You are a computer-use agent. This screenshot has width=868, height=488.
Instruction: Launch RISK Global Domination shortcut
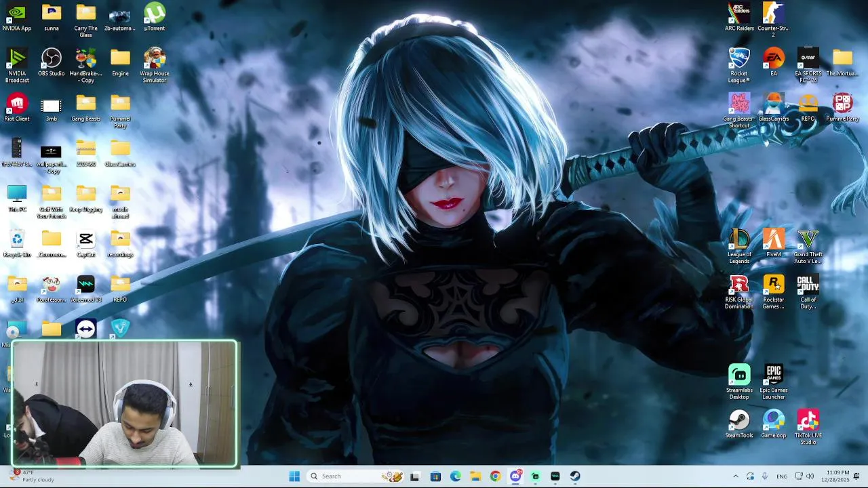click(739, 292)
